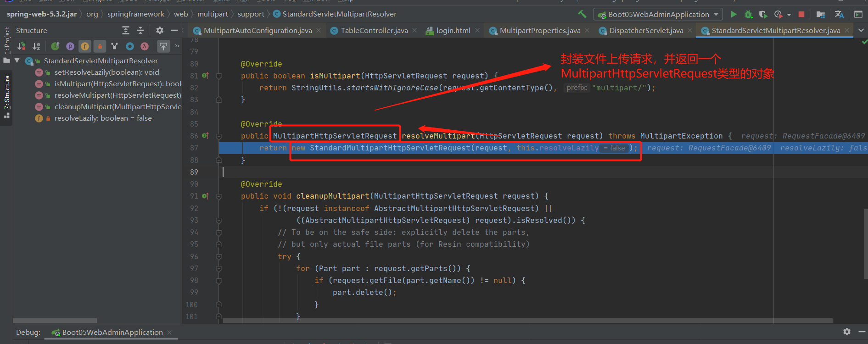
Task: Run Boot05WebAdminApplication with green play button
Action: click(x=734, y=14)
